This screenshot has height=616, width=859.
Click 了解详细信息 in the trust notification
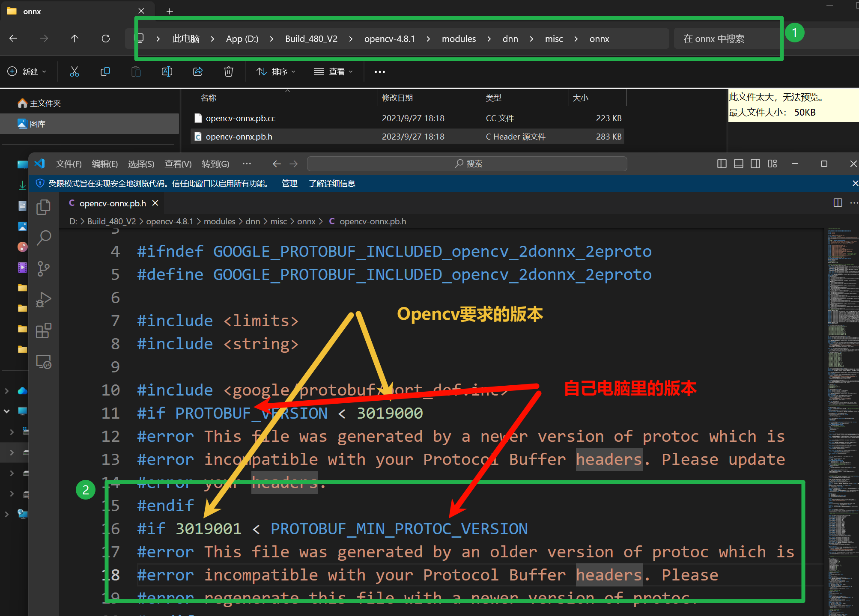click(x=332, y=183)
